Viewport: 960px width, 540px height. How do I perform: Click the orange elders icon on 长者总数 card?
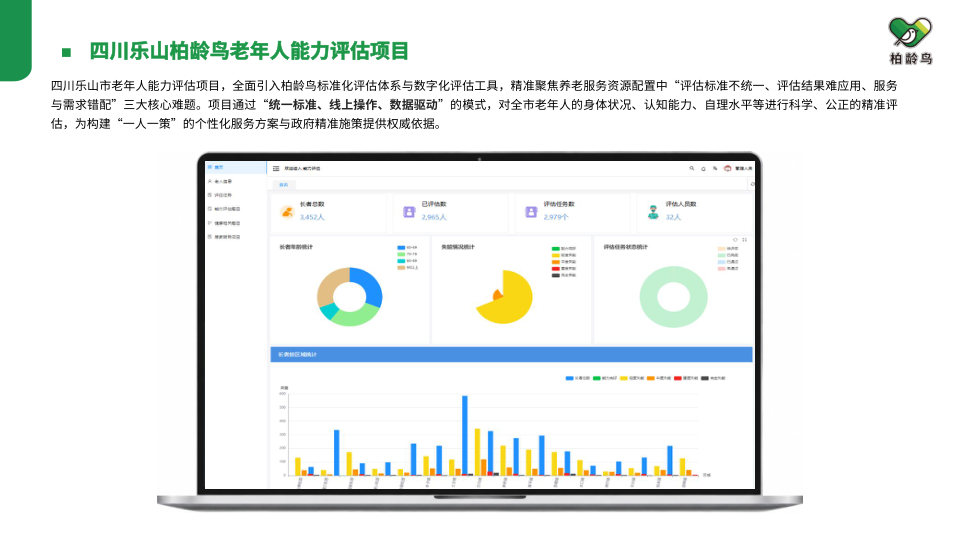[287, 212]
